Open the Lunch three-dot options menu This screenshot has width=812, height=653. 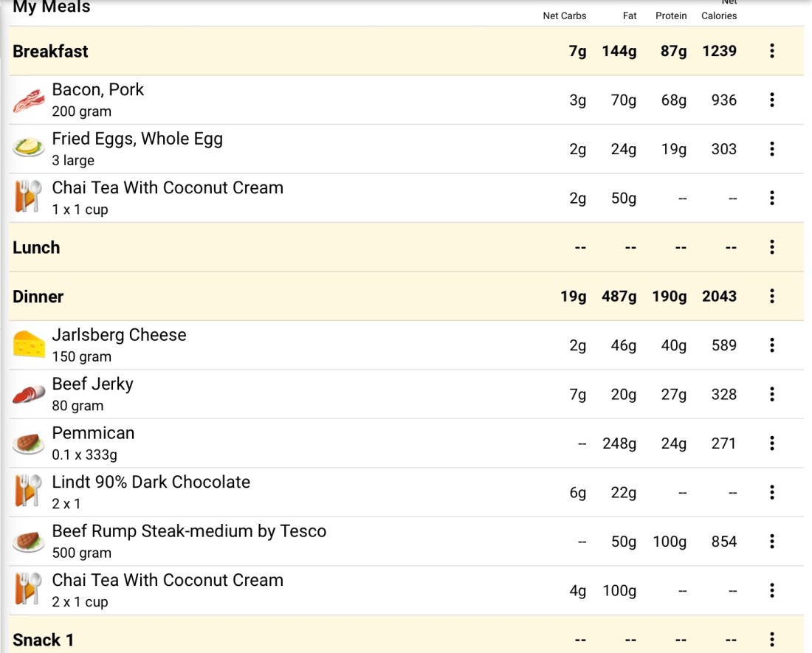tap(772, 247)
